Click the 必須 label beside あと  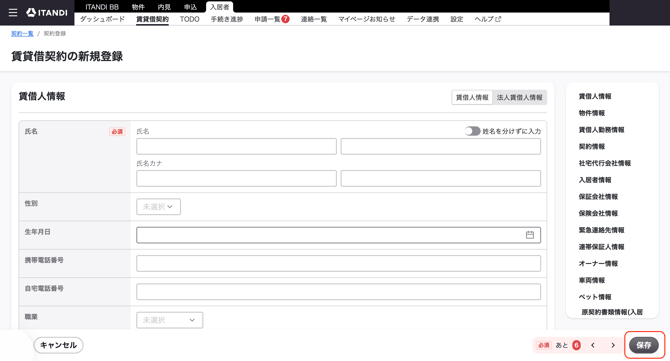pos(544,345)
